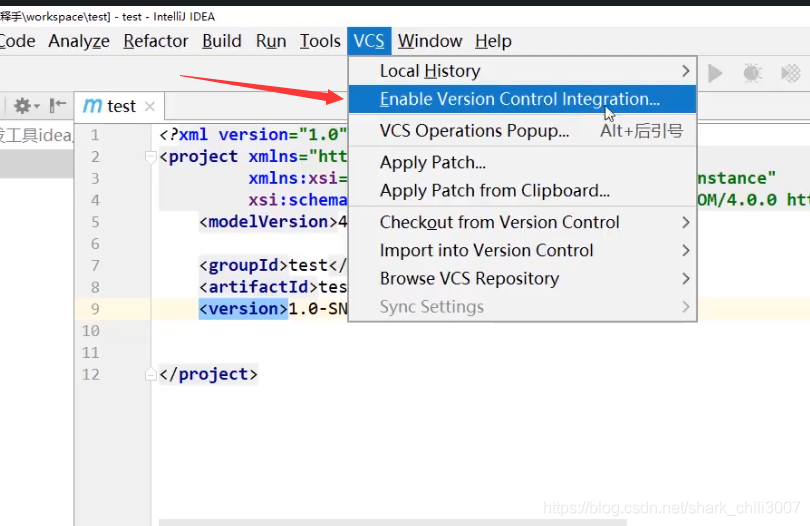Open the Tools menu
Image resolution: width=810 pixels, height=526 pixels.
point(320,41)
